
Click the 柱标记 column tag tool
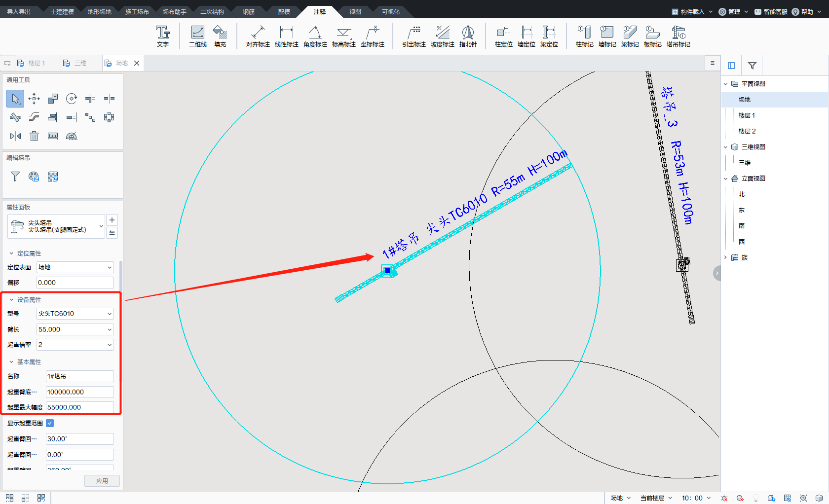[585, 36]
